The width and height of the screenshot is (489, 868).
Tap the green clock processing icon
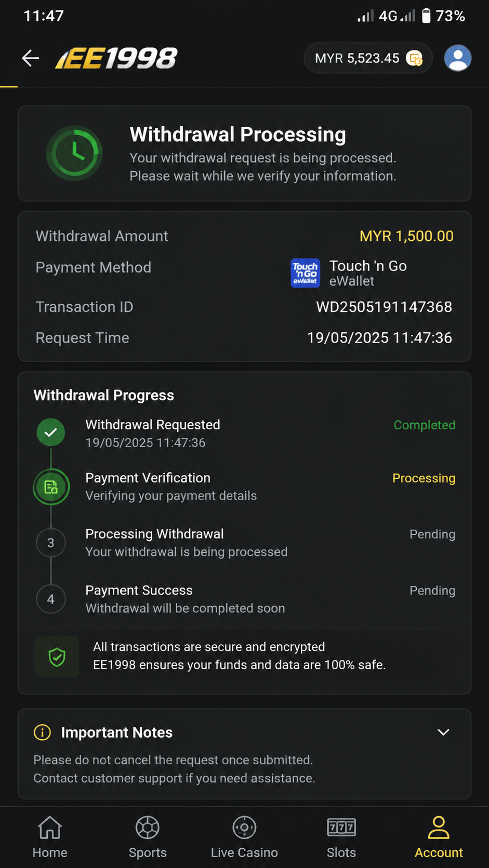[74, 153]
